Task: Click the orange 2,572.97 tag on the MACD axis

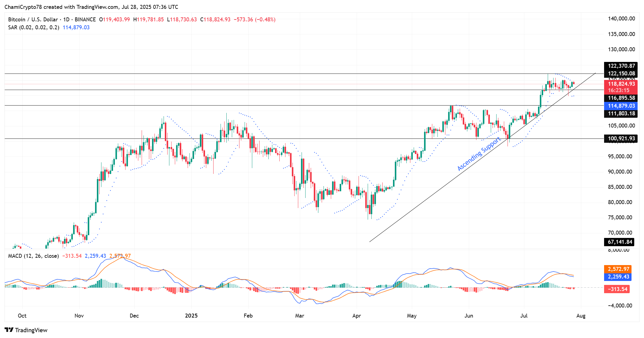Action: click(x=618, y=269)
